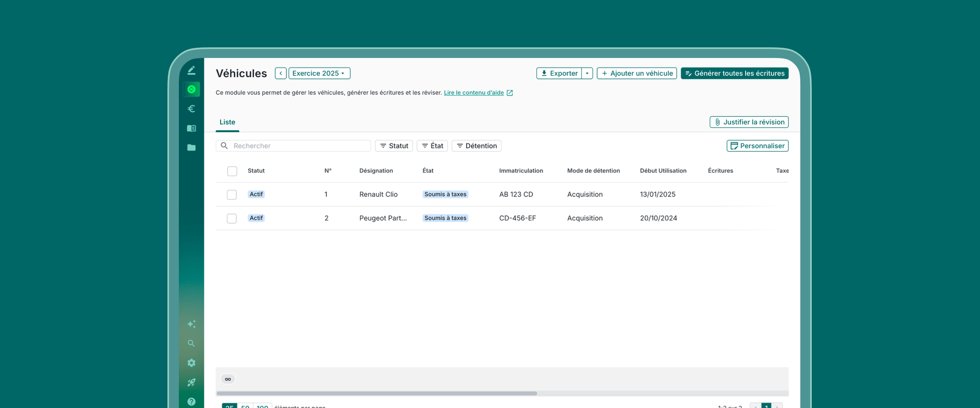The width and height of the screenshot is (980, 408).
Task: Open the Détention filter
Action: click(x=476, y=146)
